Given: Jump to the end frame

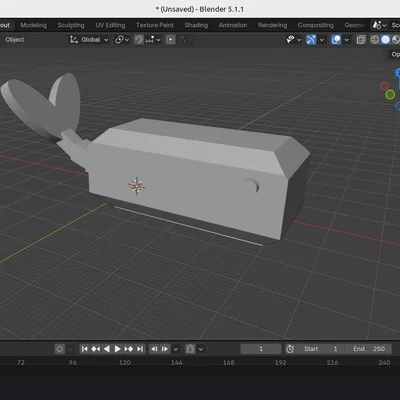Looking at the screenshot, I should click(x=140, y=349).
